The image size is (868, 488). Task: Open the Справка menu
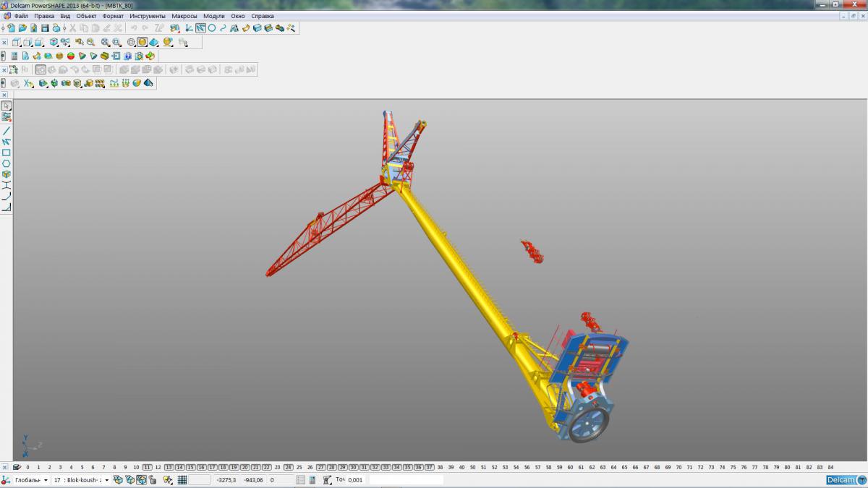tap(263, 16)
